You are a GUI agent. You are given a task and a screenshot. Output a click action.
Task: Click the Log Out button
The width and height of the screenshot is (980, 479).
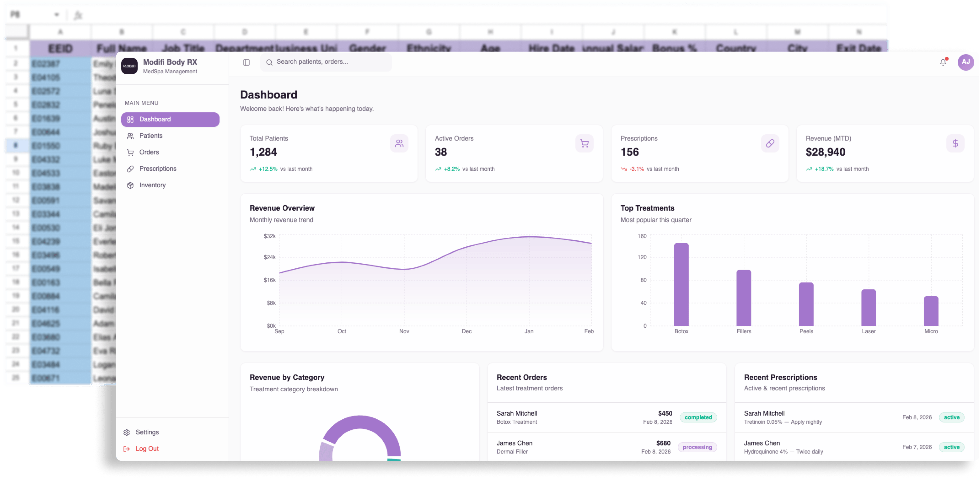coord(147,448)
